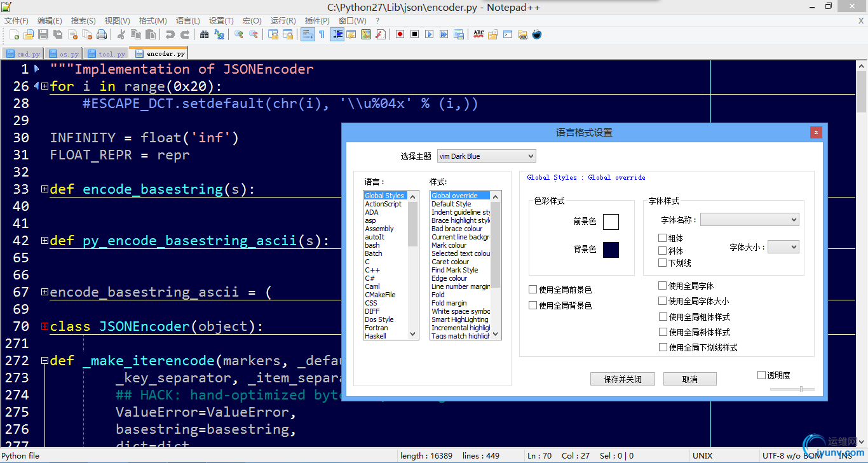
Task: Zoom in using the toolbar magnifier
Action: (x=238, y=34)
